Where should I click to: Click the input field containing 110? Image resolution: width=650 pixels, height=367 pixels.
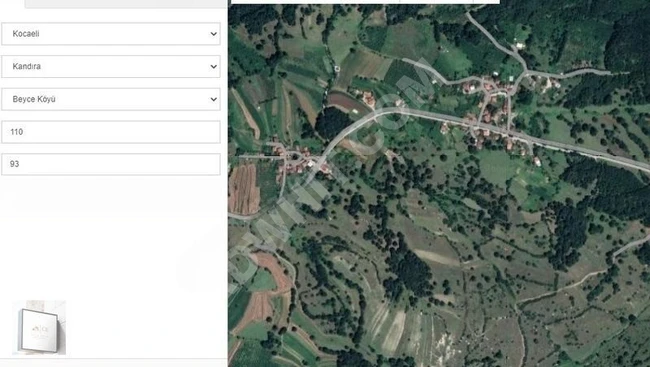click(x=111, y=132)
